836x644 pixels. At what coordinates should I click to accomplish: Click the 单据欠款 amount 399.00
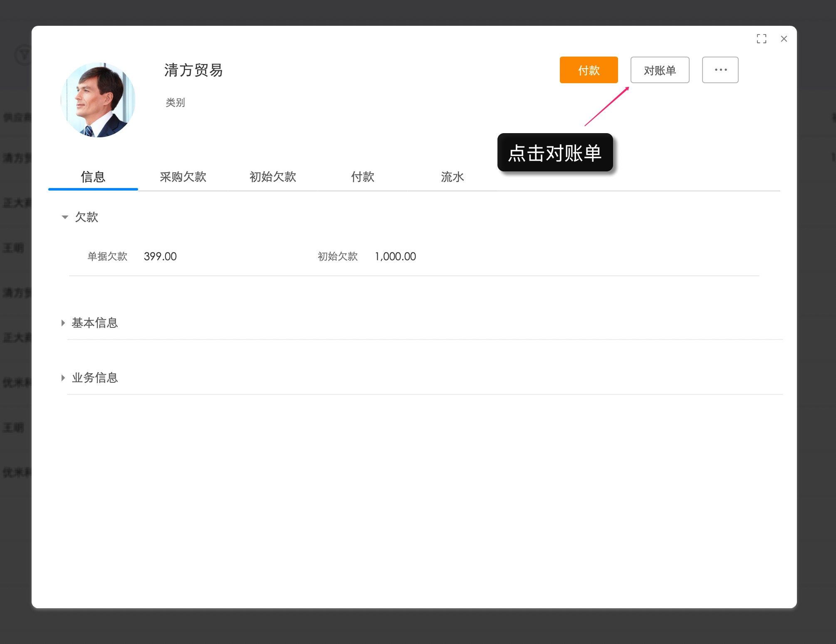160,256
